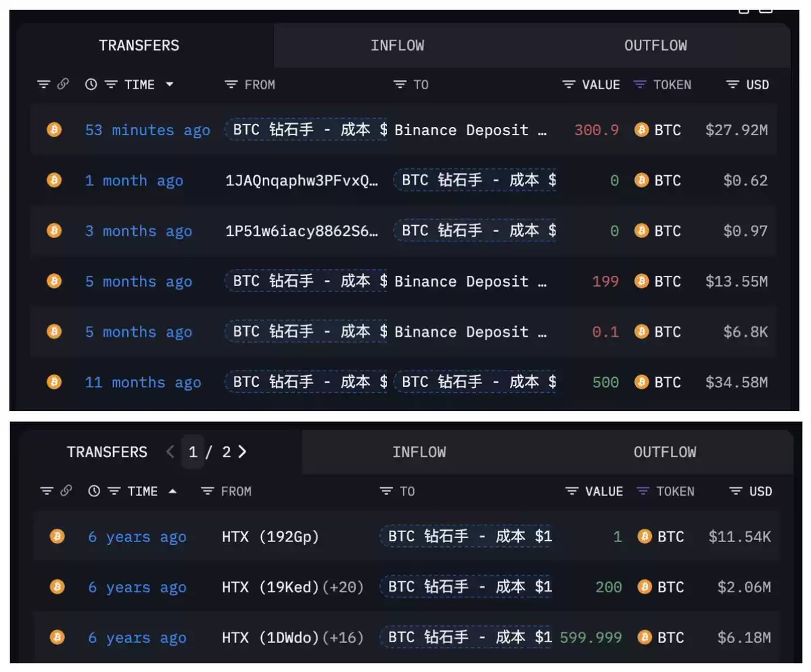The height and width of the screenshot is (672, 811).
Task: Open the TO column filter icon in the lower panel
Action: tap(386, 491)
